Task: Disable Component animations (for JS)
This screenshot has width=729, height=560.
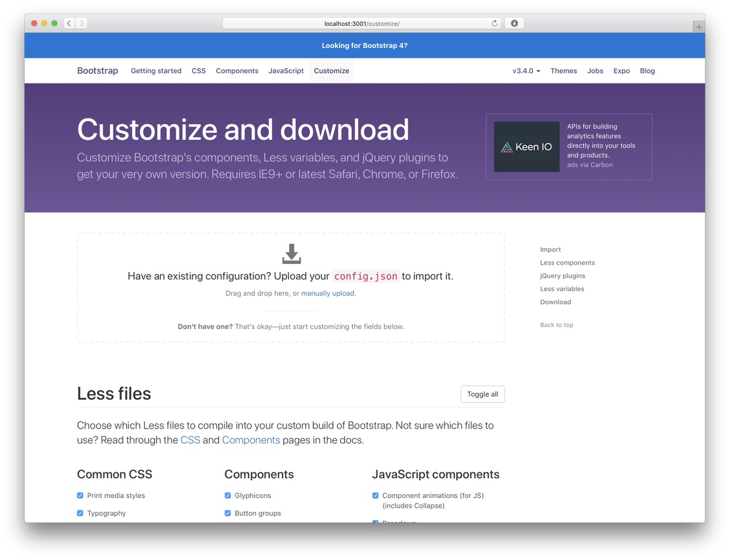Action: [x=375, y=496]
